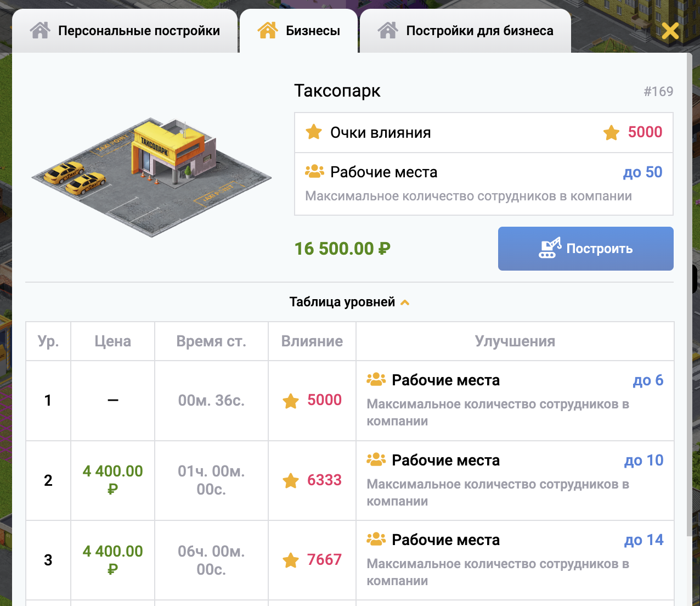Image resolution: width=700 pixels, height=606 pixels.
Task: Click the 01ч. 00м. 00с. build time cell
Action: tap(211, 480)
